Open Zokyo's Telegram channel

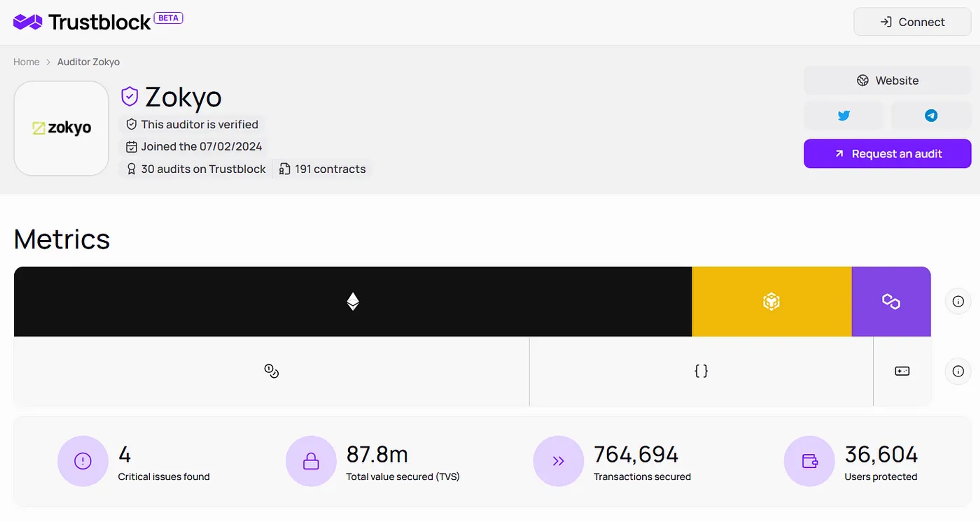931,116
